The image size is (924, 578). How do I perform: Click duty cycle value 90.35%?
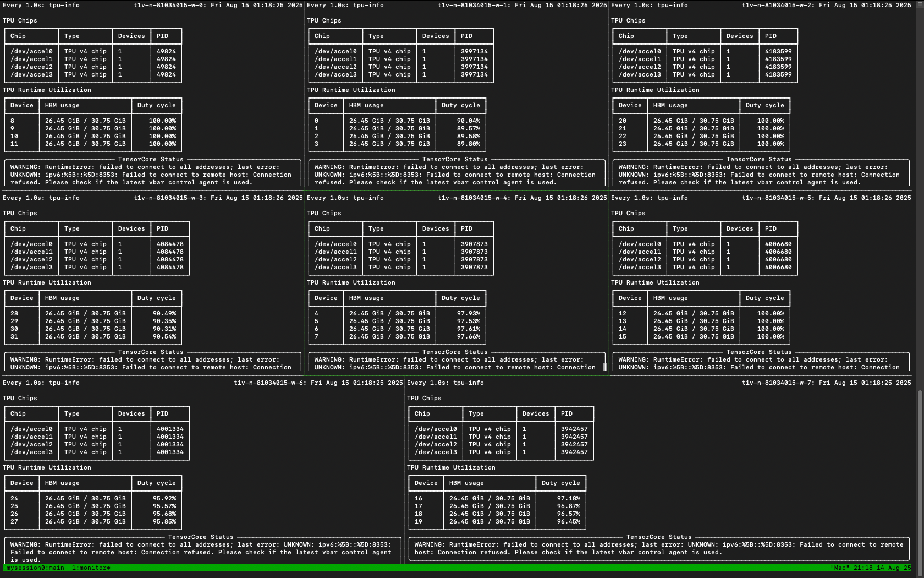pyautogui.click(x=164, y=321)
